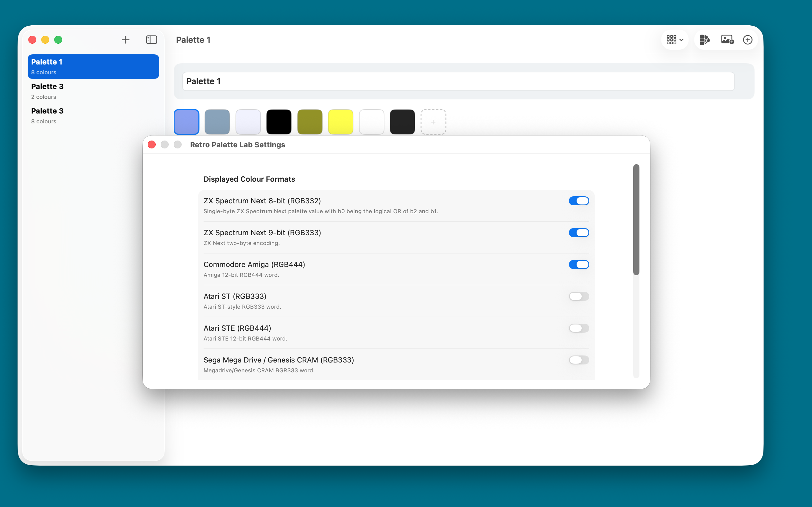Close the Retro Palette Lab Settings window
The height and width of the screenshot is (507, 812).
152,144
